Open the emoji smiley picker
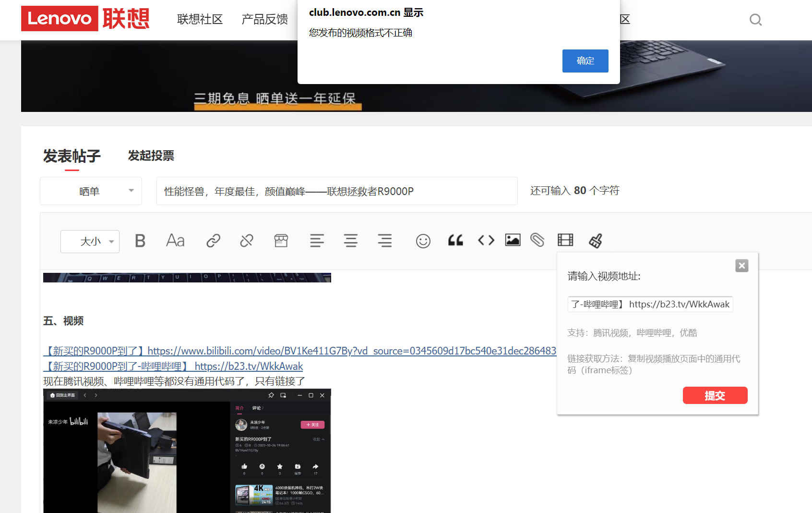 point(423,241)
